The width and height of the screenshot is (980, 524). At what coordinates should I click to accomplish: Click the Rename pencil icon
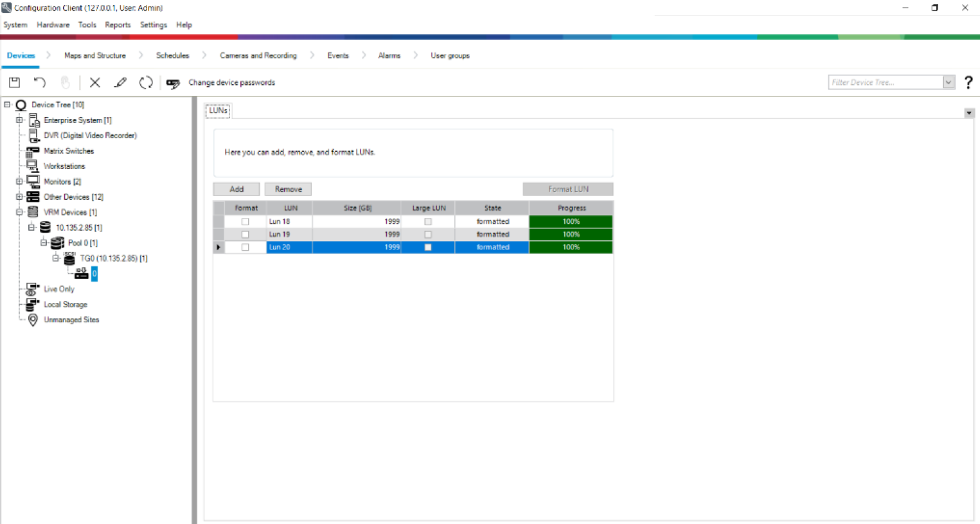(x=120, y=82)
